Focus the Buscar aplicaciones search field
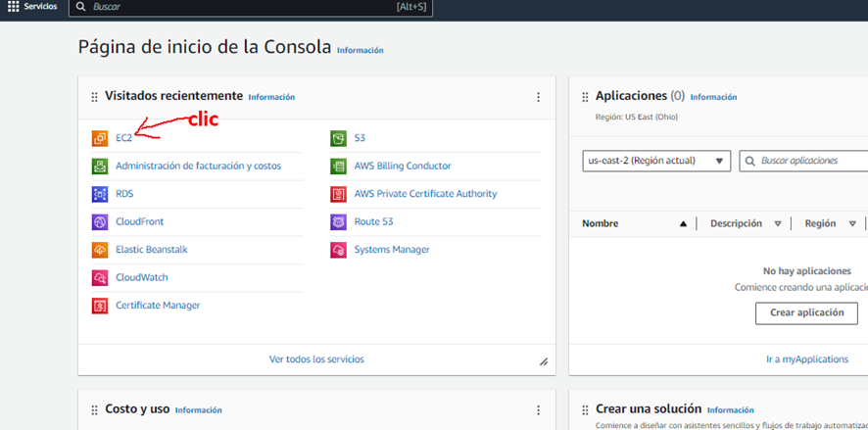The height and width of the screenshot is (430, 868). [x=803, y=161]
